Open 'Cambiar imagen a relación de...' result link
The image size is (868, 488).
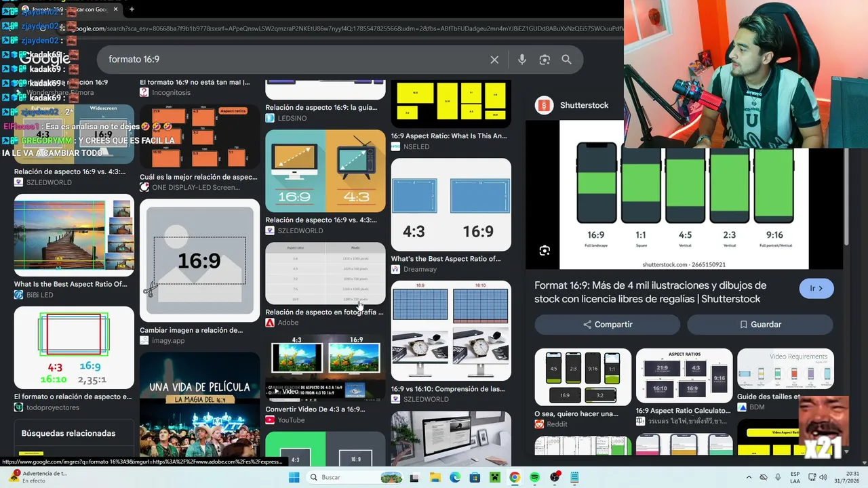[191, 330]
